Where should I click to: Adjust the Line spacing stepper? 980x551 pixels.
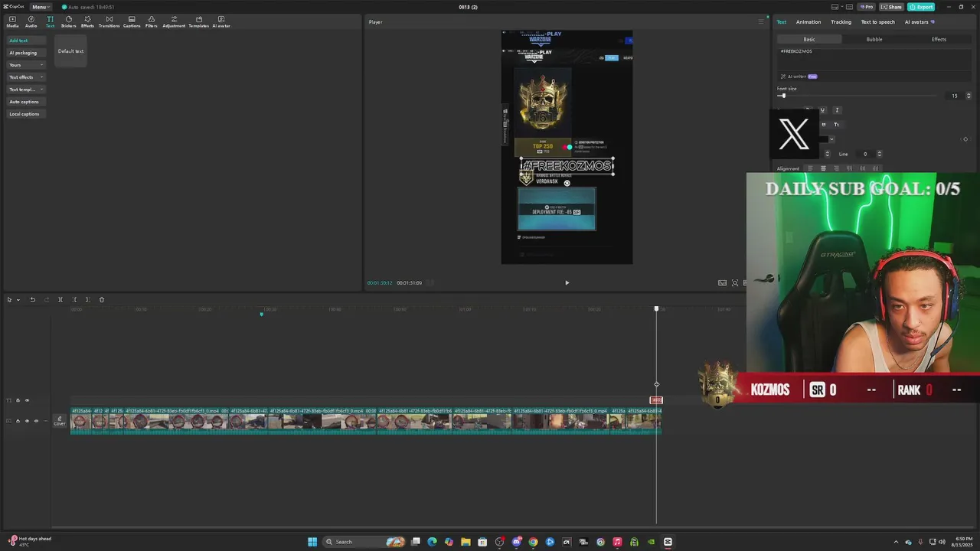point(878,154)
